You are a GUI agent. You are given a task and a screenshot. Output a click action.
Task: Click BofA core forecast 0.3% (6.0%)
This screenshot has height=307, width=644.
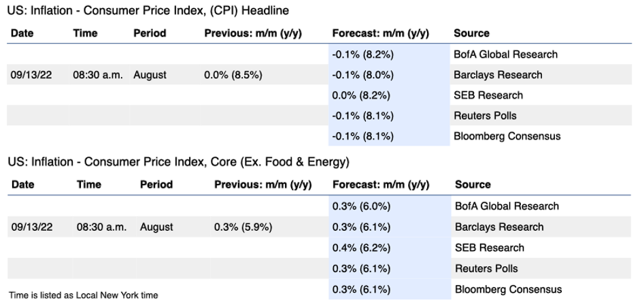(x=361, y=206)
